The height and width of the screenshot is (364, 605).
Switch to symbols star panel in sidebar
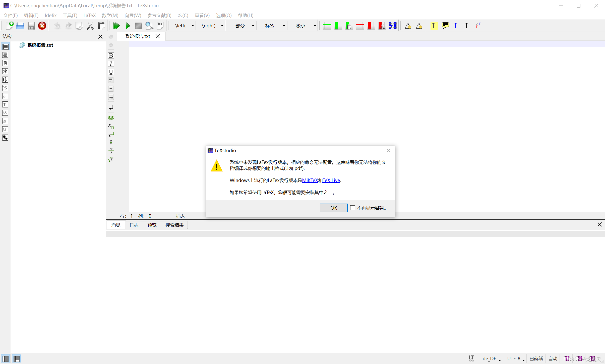[5, 71]
